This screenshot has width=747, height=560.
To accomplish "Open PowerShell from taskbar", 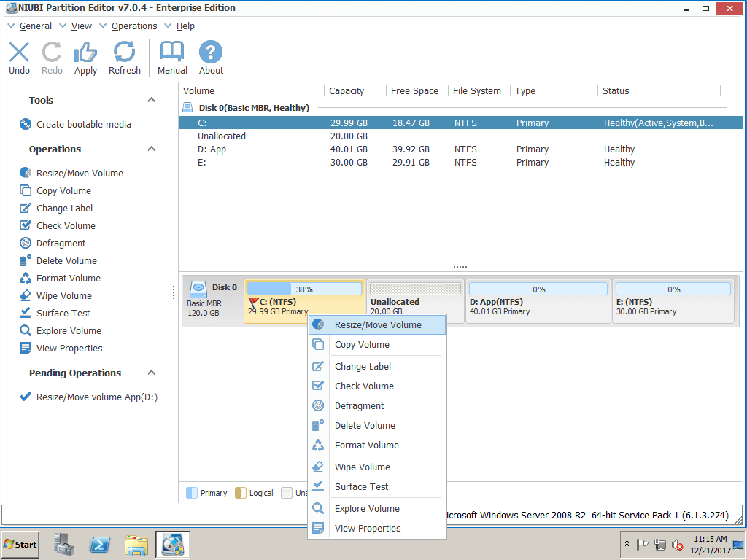I will pos(100,545).
